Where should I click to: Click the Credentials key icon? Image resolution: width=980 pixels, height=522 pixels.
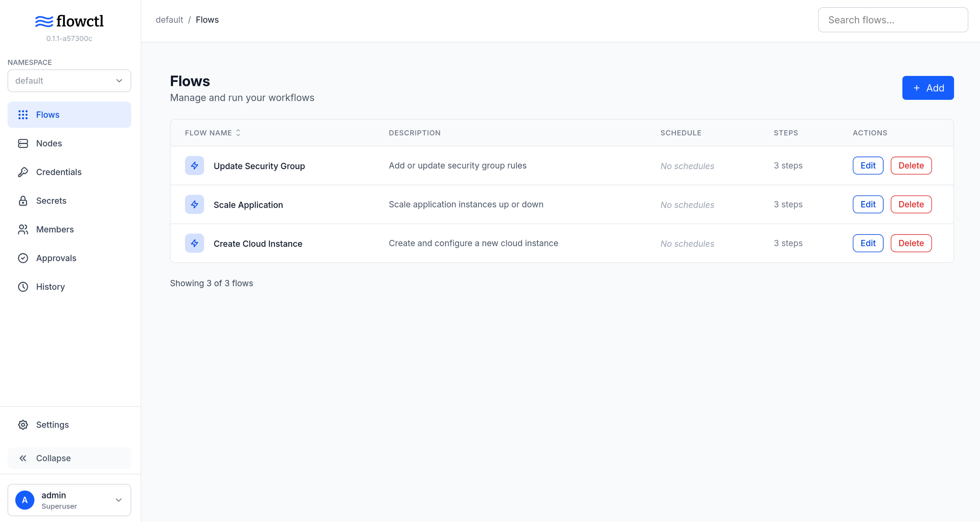point(23,172)
